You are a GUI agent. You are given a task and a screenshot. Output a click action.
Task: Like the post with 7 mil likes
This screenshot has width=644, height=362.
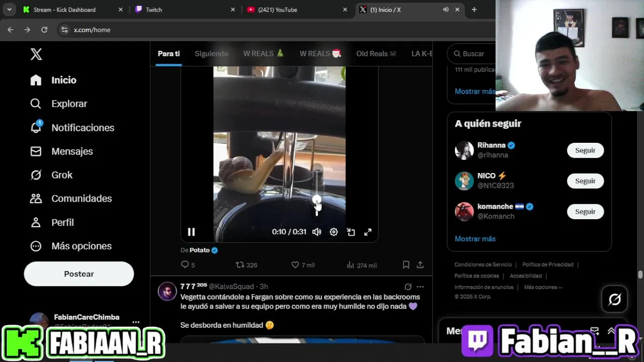[303, 265]
